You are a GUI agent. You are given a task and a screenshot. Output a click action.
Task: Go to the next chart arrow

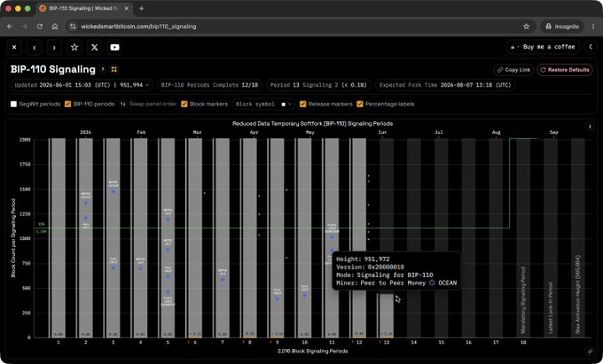click(x=54, y=47)
